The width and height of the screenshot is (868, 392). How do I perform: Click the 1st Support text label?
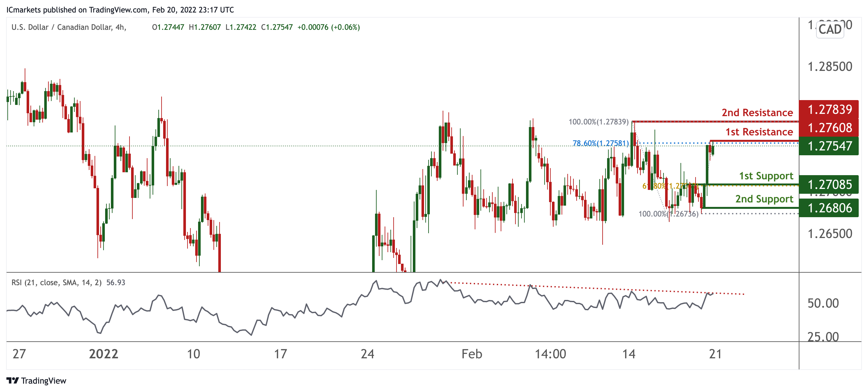[766, 176]
